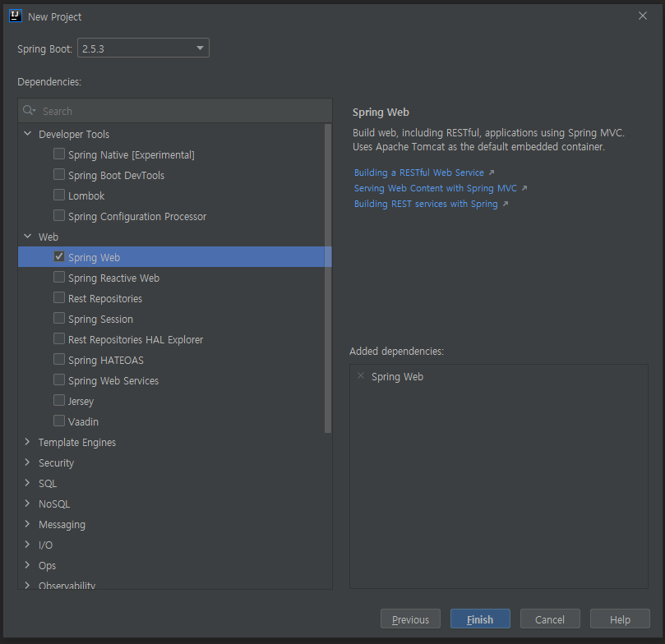Remove Spring Web from added dependencies

tap(361, 376)
